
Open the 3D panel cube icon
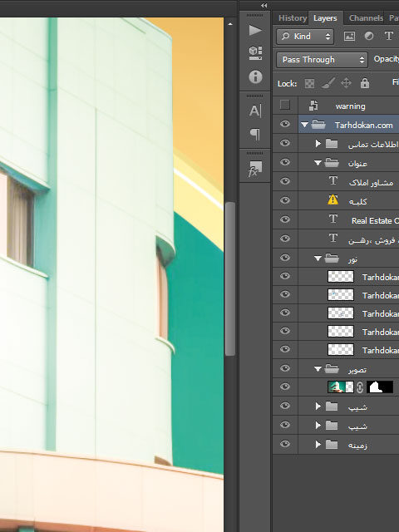[255, 53]
